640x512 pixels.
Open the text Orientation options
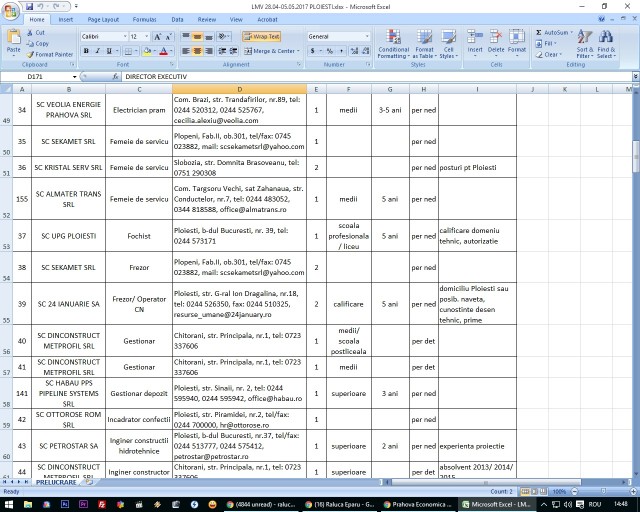click(223, 37)
